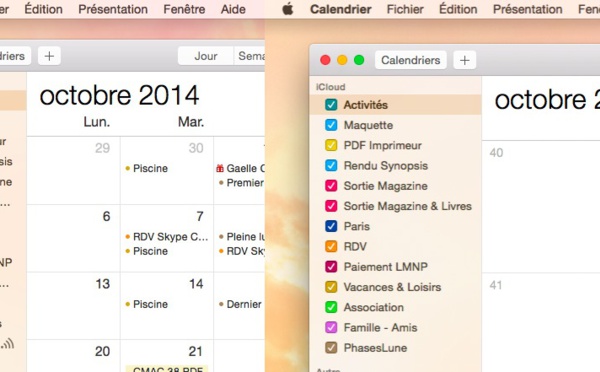
Task: Select the RDV calendar name
Action: click(355, 246)
